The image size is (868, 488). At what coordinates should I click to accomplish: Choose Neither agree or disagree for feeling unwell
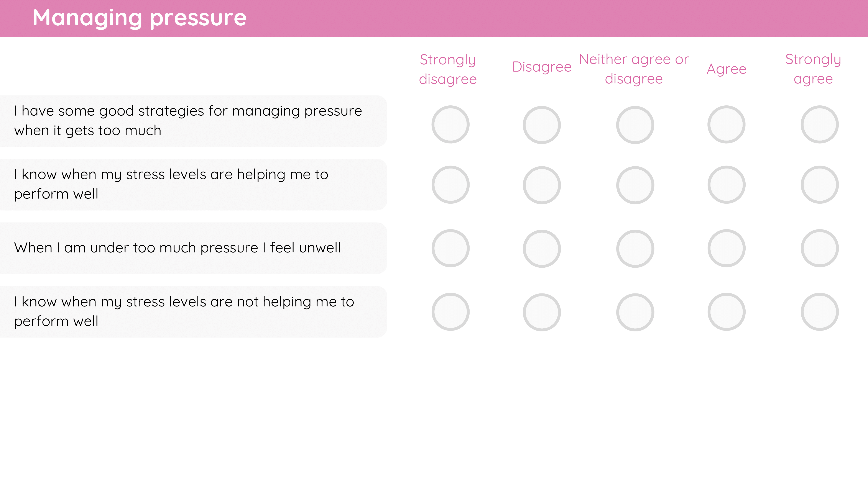(x=635, y=249)
